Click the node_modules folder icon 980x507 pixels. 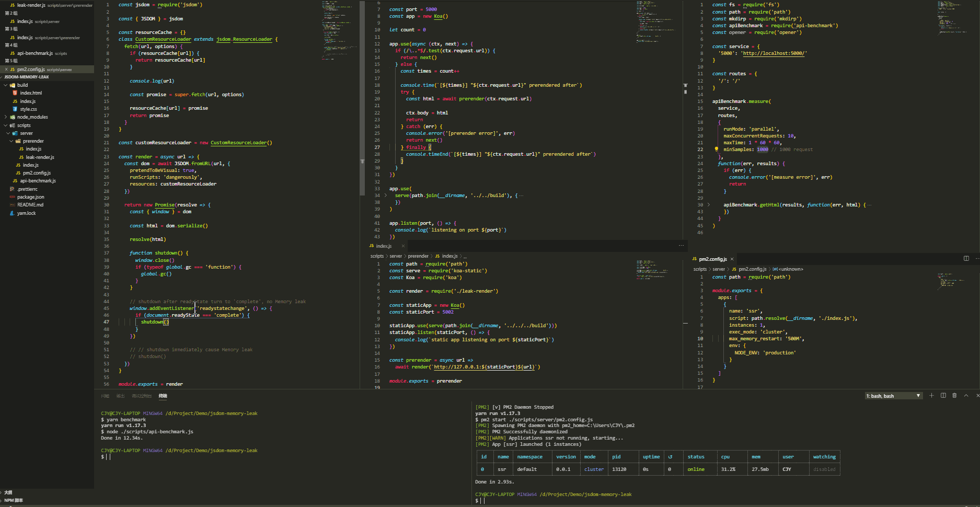12,117
